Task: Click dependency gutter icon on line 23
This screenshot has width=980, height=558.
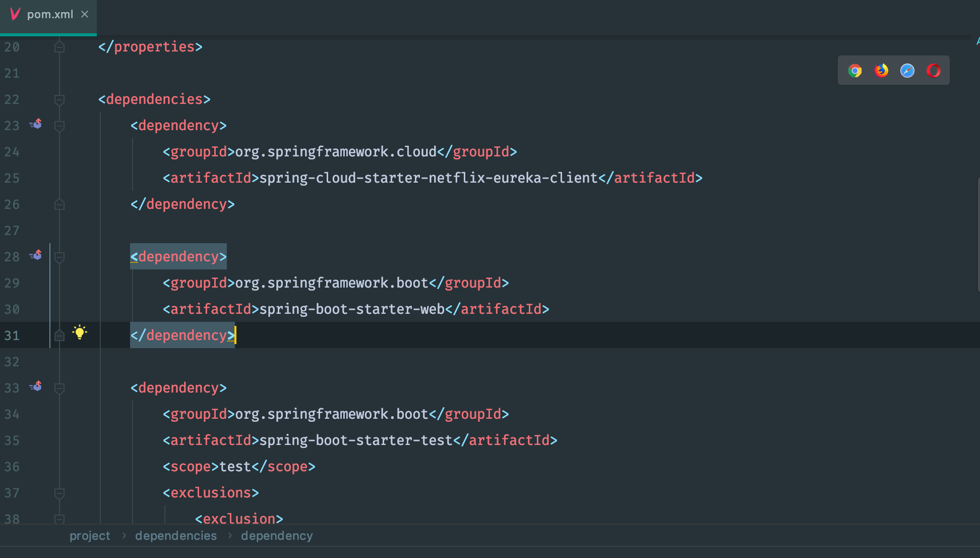Action: 36,124
